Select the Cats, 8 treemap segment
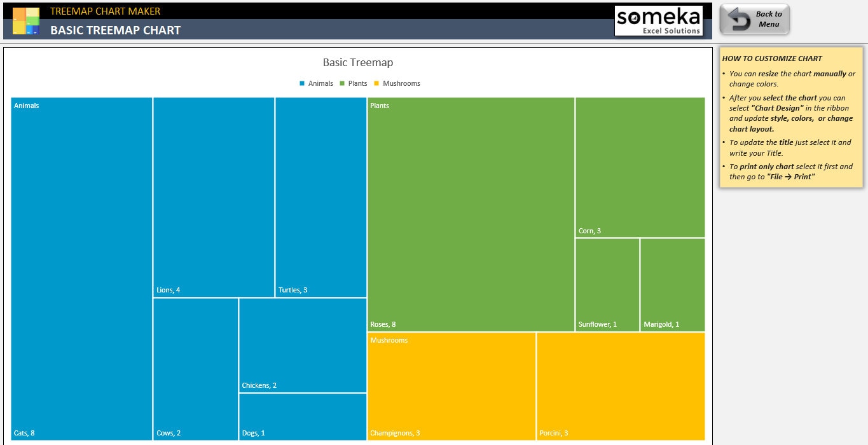 79,267
